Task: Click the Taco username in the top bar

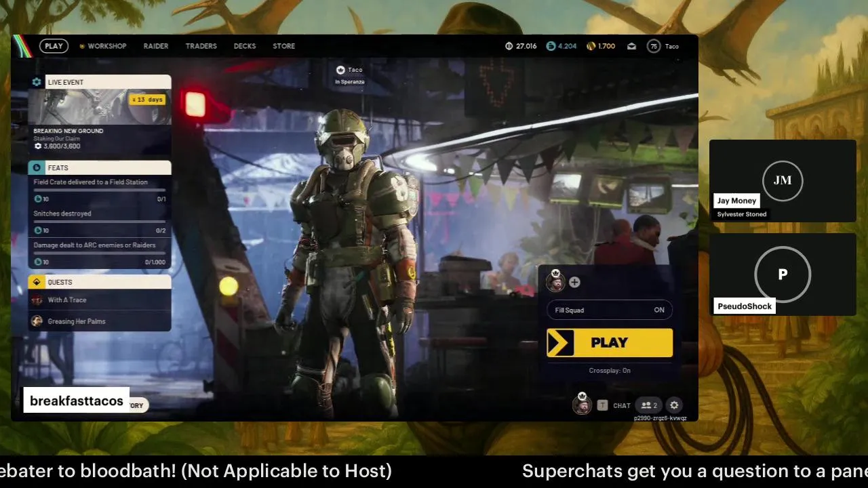Action: 671,46
